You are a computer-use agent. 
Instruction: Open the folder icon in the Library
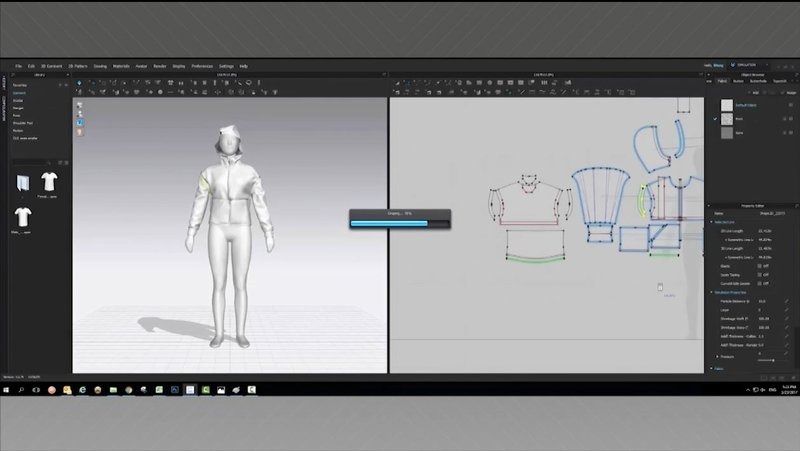pyautogui.click(x=24, y=183)
